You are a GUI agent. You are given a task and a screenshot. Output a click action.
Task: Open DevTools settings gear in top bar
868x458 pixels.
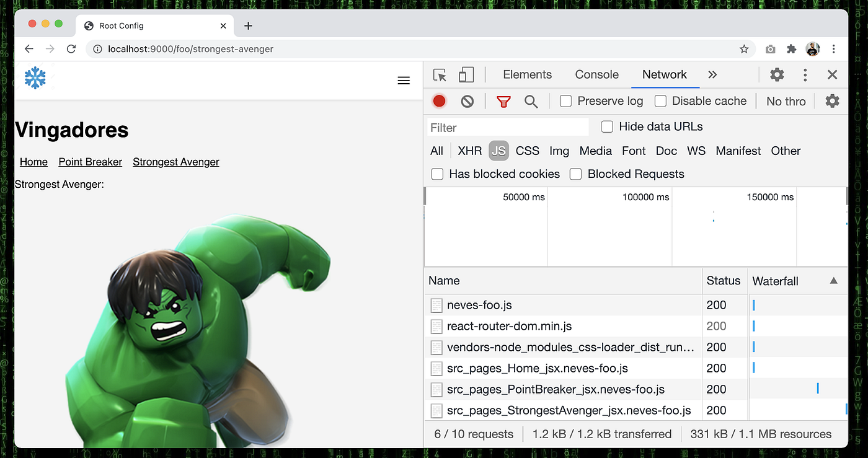[777, 75]
